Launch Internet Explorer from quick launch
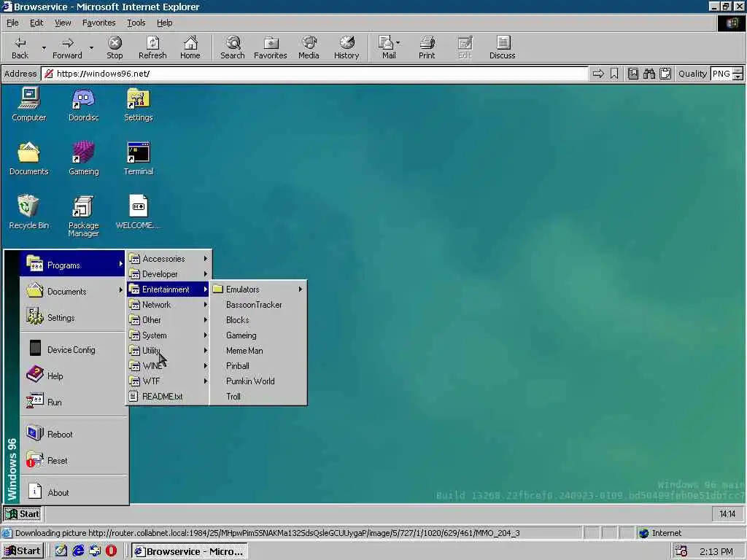 (x=78, y=551)
